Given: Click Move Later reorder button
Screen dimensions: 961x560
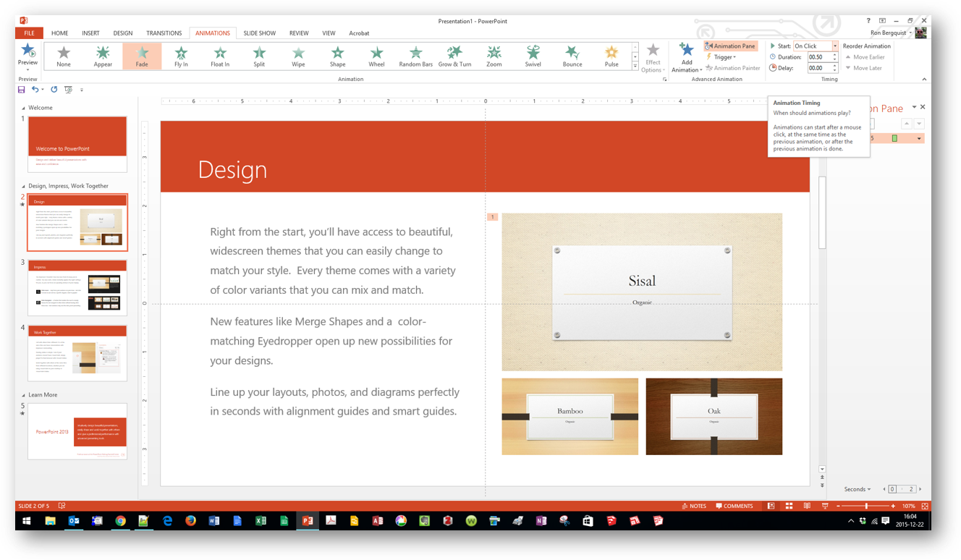Looking at the screenshot, I should pos(863,68).
